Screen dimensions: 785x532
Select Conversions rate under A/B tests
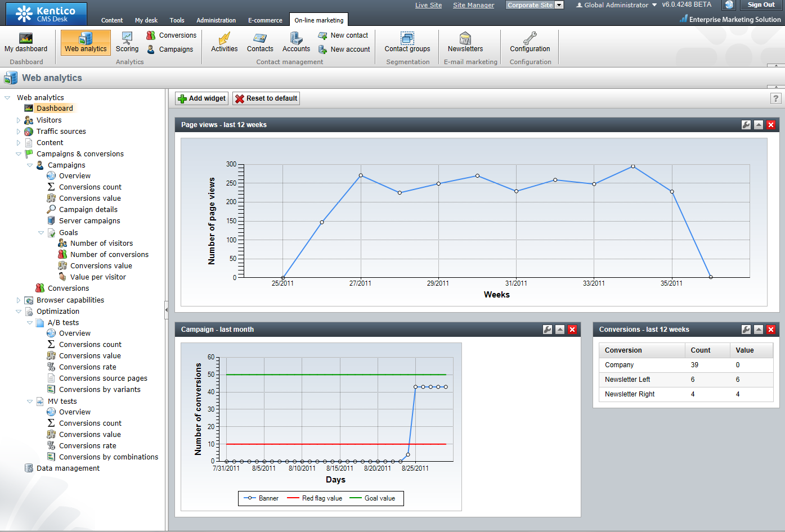(87, 367)
